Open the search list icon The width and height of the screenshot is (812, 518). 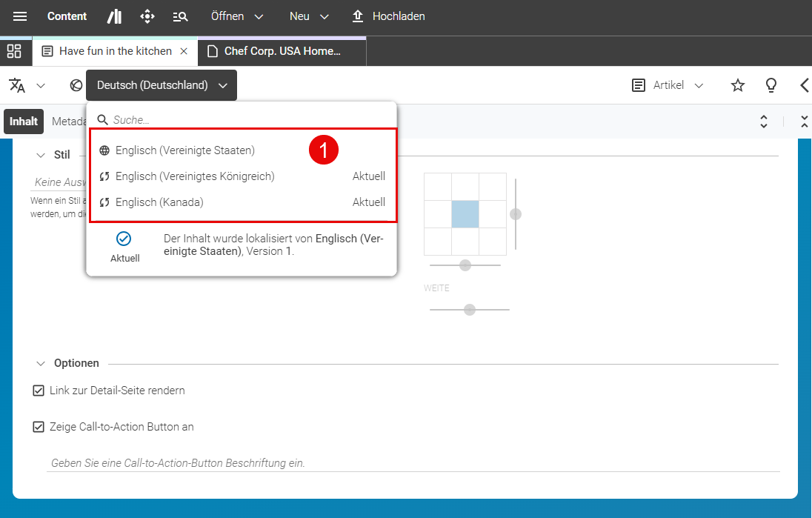tap(180, 16)
